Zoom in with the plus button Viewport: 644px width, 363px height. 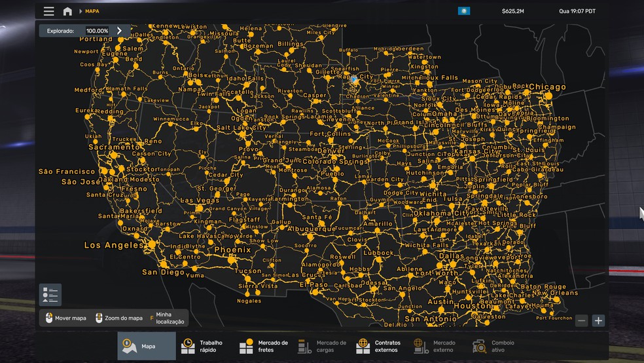598,320
